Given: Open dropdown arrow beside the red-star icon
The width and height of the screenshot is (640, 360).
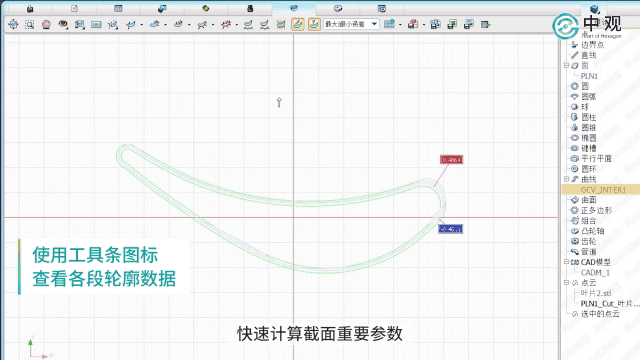Looking at the screenshot, I should pyautogui.click(x=237, y=25).
